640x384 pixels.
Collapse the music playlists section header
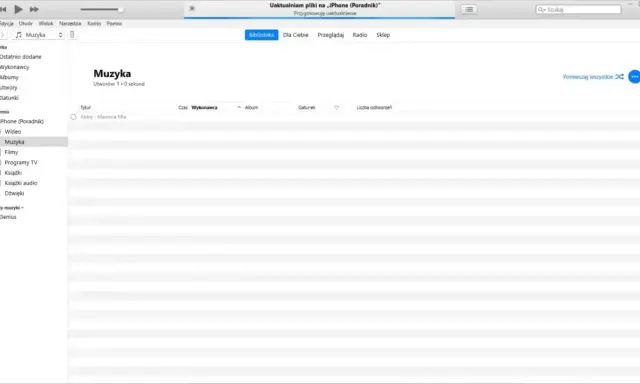[12, 208]
